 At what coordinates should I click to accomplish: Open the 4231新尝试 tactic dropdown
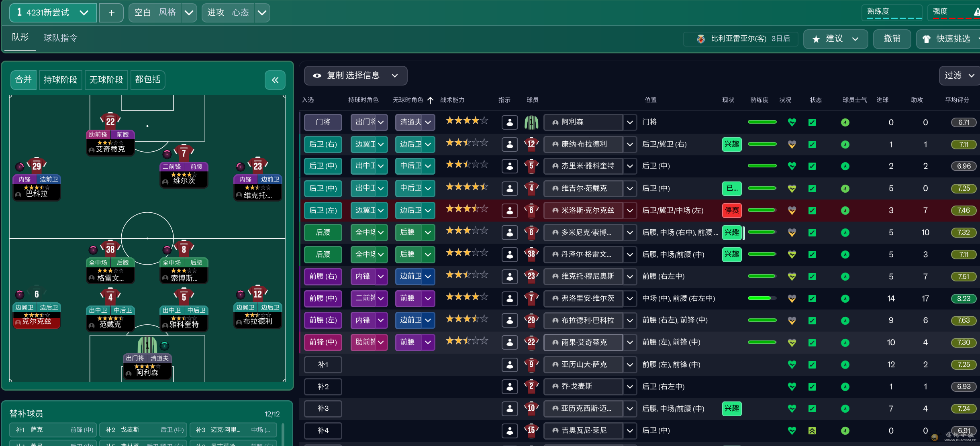pos(53,13)
